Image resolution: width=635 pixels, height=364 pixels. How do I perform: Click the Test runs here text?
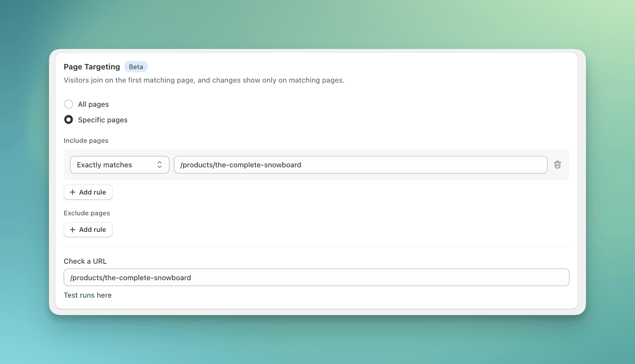(88, 295)
